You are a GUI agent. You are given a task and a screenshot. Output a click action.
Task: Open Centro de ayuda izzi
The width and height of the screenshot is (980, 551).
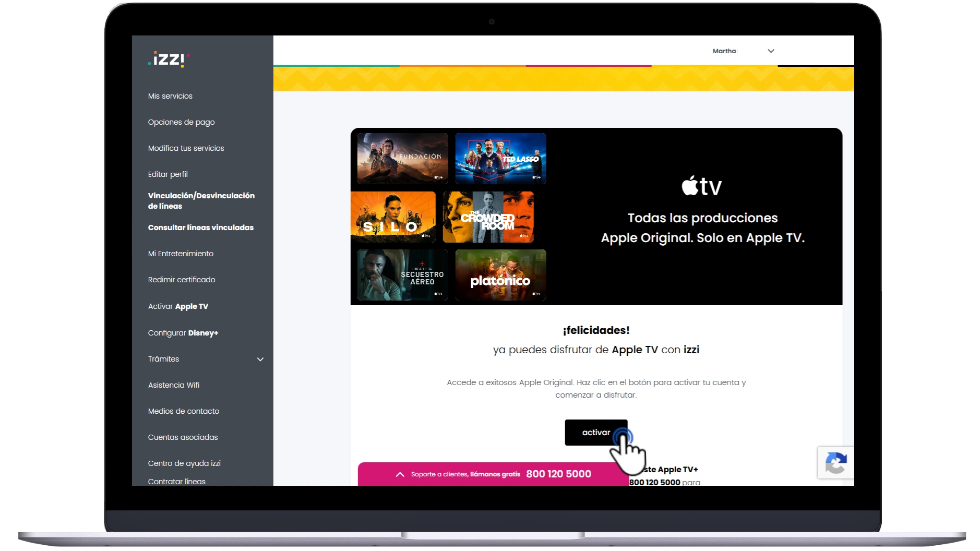coord(184,463)
